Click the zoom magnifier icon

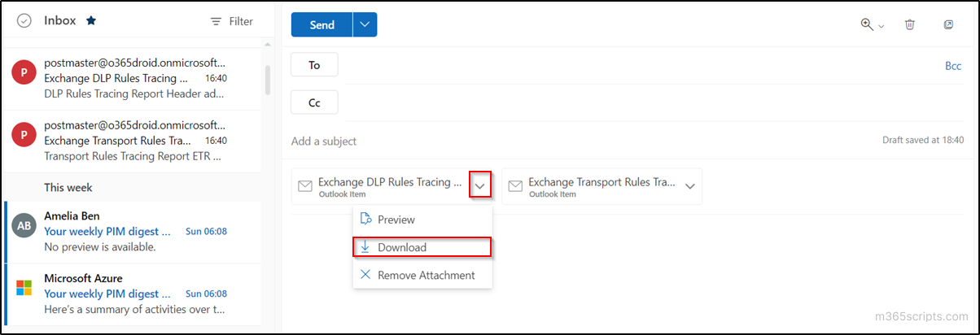pos(867,24)
